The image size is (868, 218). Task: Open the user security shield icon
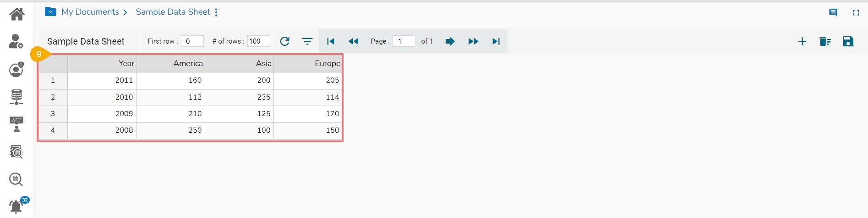point(16,69)
